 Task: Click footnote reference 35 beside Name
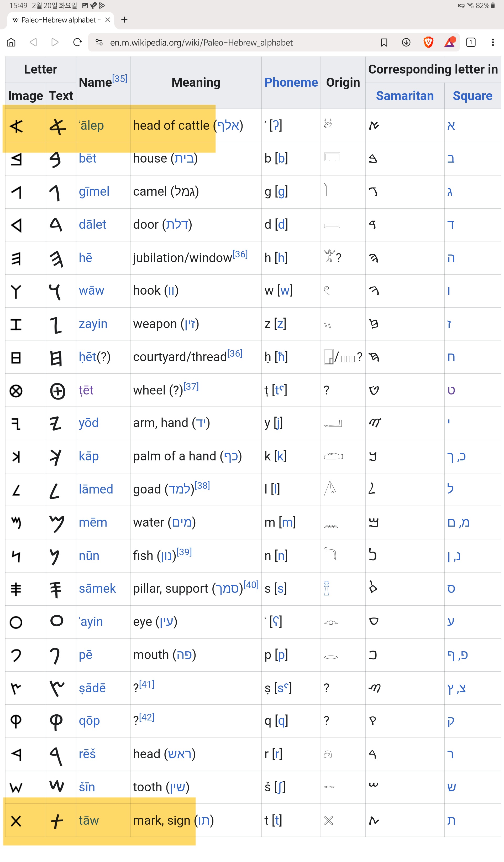pos(120,79)
